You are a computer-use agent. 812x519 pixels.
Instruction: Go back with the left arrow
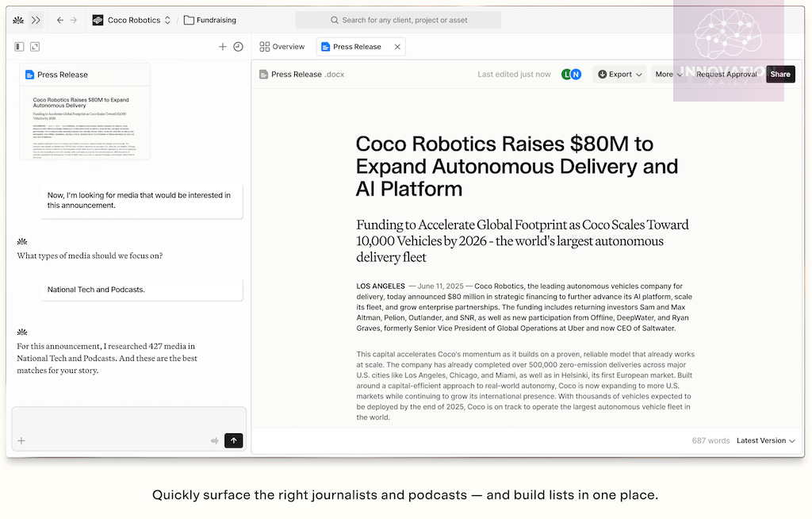60,20
